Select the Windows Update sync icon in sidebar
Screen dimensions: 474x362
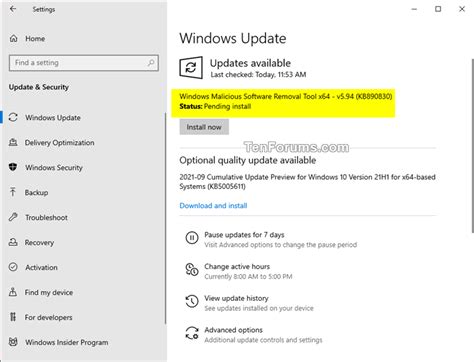pyautogui.click(x=13, y=117)
